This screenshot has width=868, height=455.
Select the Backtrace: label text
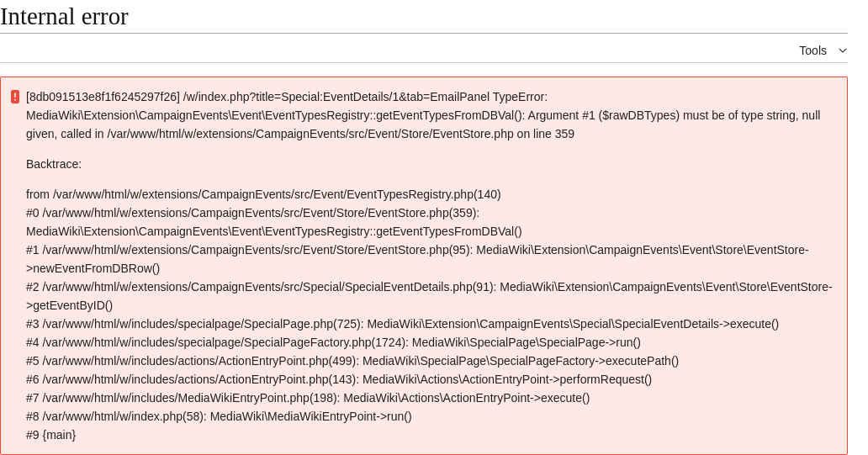[x=54, y=164]
